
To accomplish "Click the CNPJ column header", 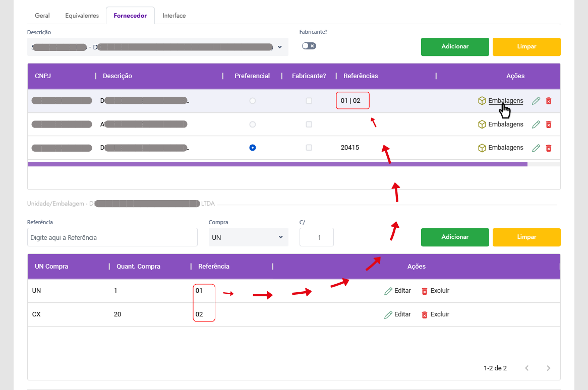I will point(43,76).
